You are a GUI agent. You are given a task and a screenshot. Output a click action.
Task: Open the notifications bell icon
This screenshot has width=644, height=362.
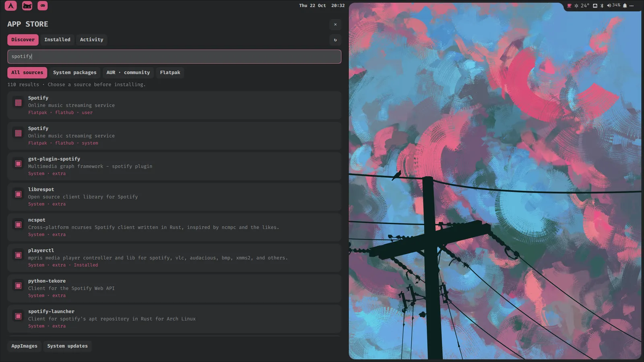(625, 6)
